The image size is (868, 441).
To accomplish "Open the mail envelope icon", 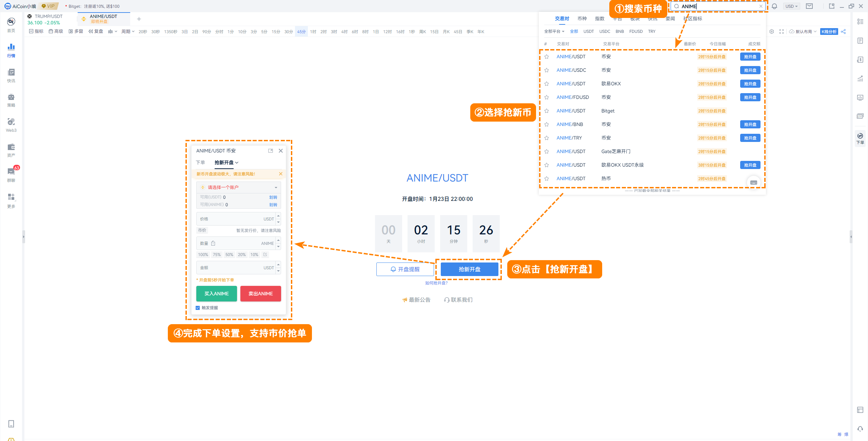I will 809,6.
